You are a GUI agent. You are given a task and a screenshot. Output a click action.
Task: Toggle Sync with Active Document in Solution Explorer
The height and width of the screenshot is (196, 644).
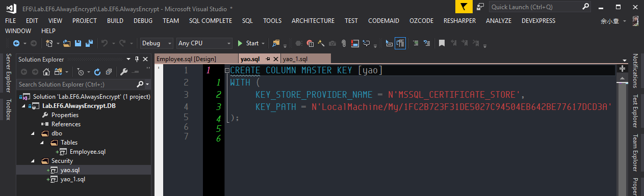click(58, 72)
